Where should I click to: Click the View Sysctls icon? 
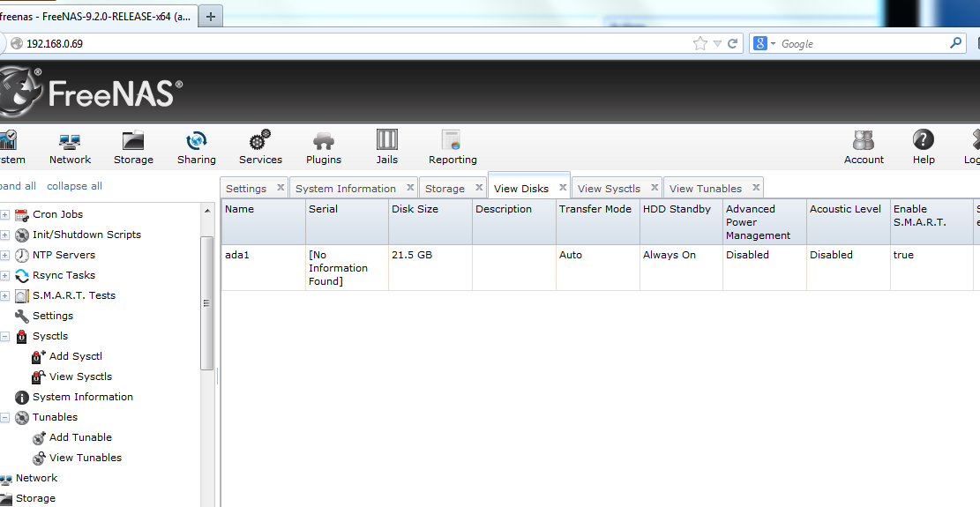pyautogui.click(x=39, y=377)
